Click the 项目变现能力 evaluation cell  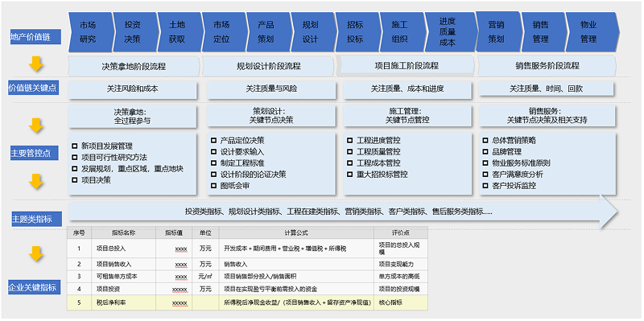point(401,265)
